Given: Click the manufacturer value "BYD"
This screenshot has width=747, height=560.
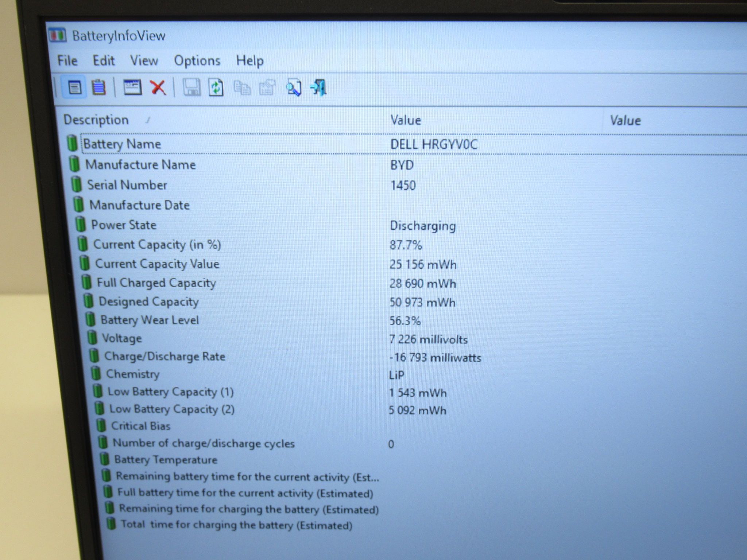Looking at the screenshot, I should coord(402,165).
